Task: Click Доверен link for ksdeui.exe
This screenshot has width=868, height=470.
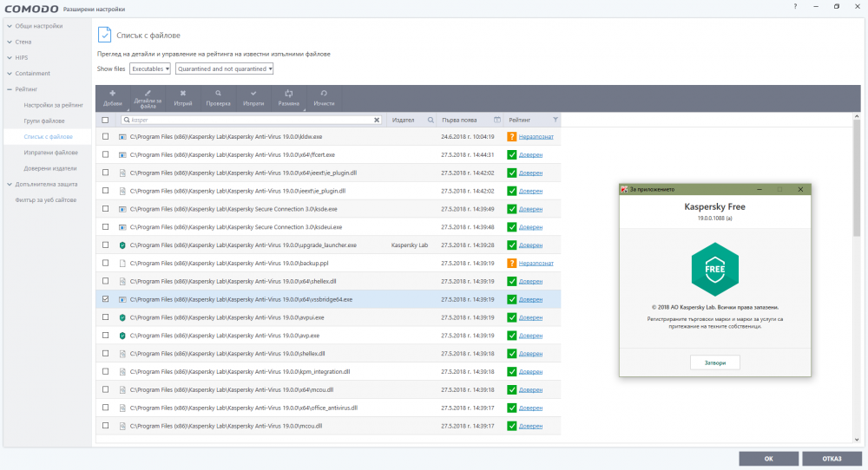Action: [530, 227]
